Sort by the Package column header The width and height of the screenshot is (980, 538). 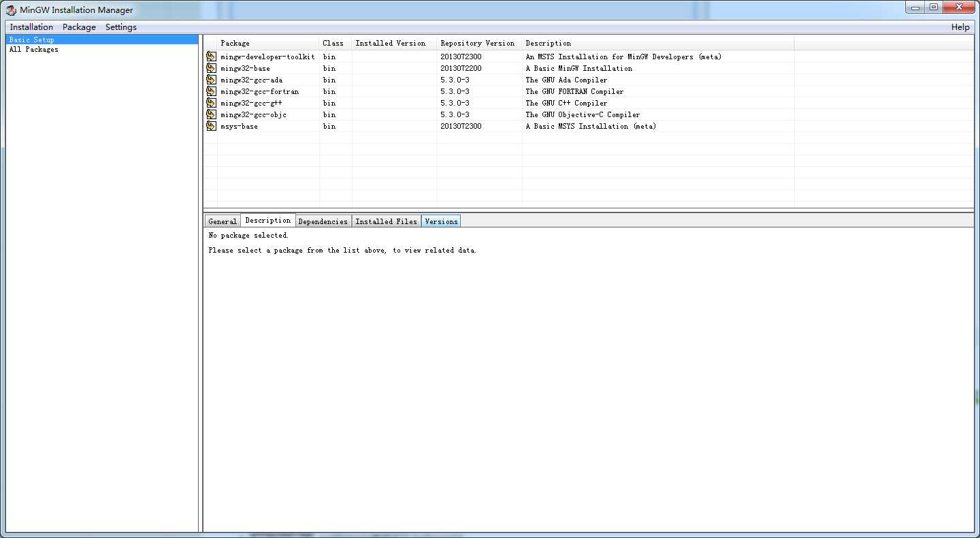268,43
